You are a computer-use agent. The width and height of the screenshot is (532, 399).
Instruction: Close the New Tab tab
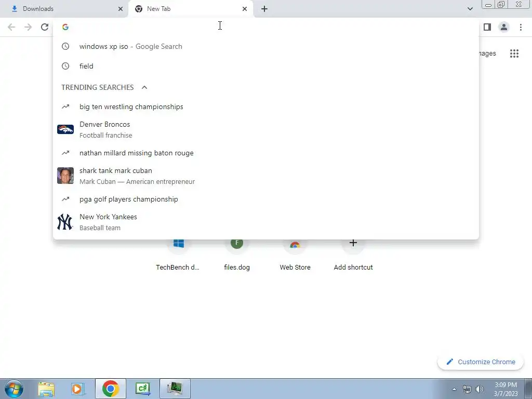[245, 9]
